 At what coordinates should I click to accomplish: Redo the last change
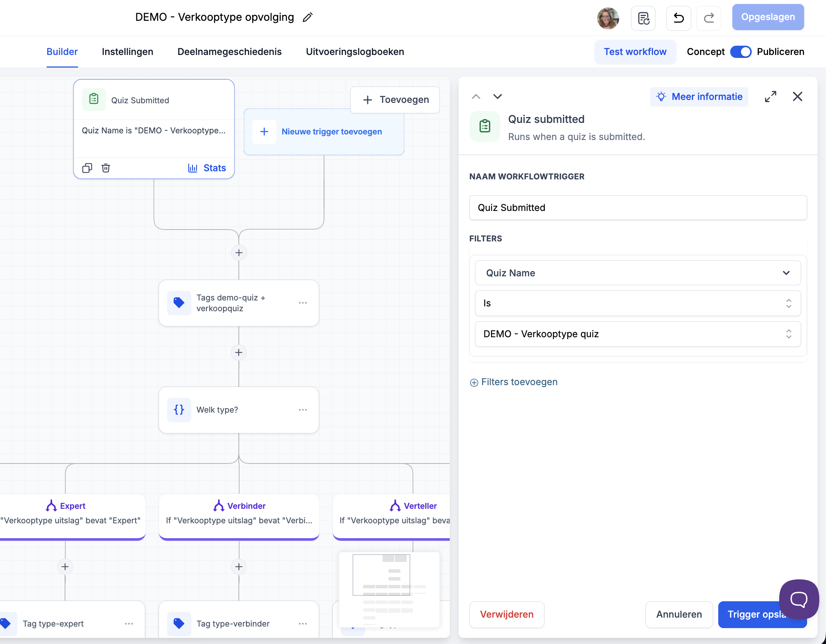click(708, 18)
